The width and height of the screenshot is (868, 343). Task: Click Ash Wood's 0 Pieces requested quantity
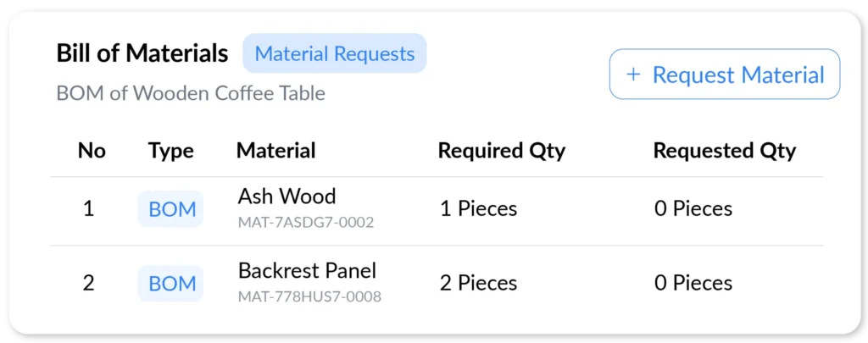click(x=693, y=209)
